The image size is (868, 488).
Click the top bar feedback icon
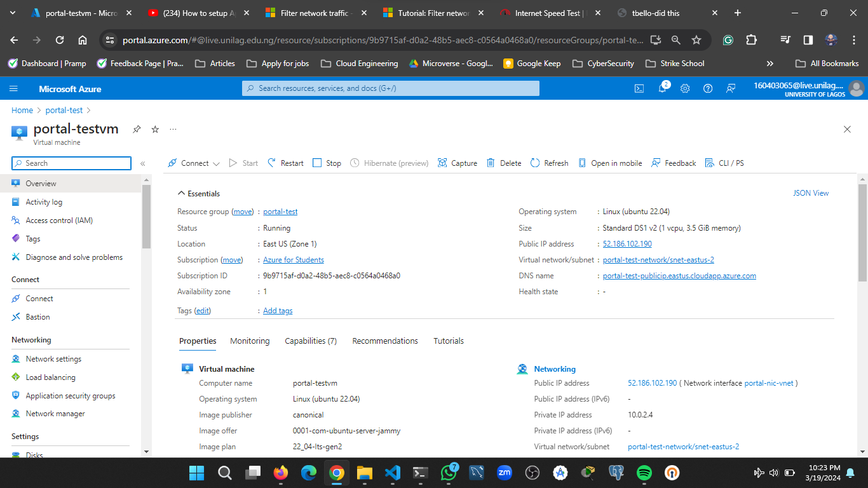point(731,89)
